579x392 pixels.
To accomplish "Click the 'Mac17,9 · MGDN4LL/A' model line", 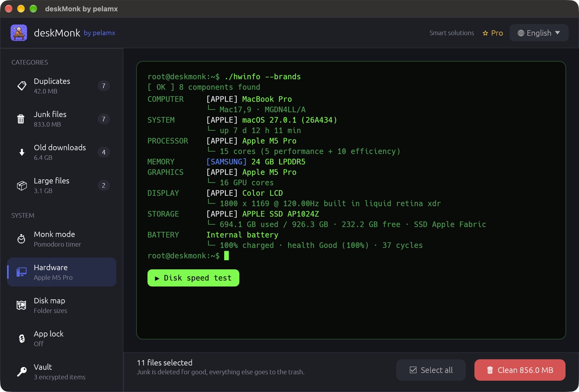I will click(263, 110).
